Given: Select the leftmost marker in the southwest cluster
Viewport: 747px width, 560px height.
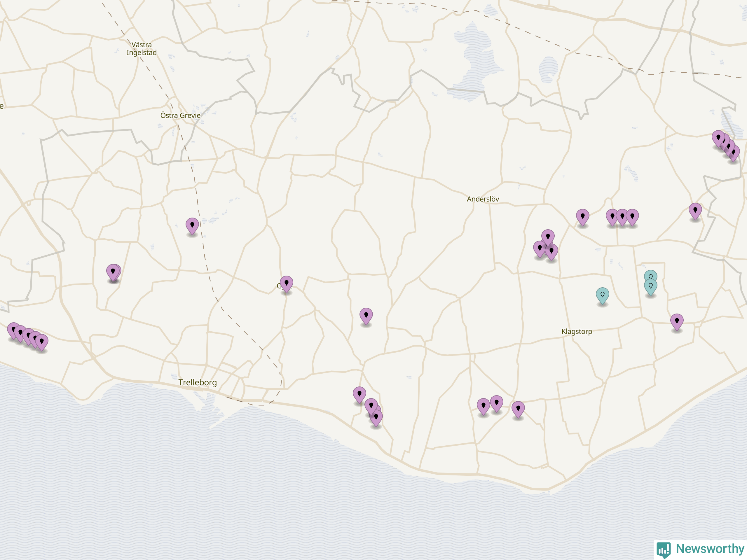Looking at the screenshot, I should tap(13, 330).
